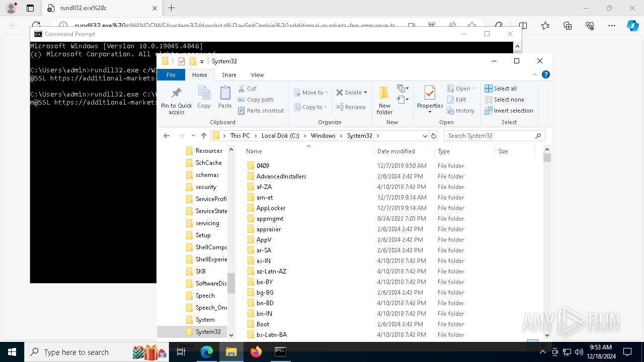Sort by the Name column header
Screen dimensions: 644x362
(308, 151)
